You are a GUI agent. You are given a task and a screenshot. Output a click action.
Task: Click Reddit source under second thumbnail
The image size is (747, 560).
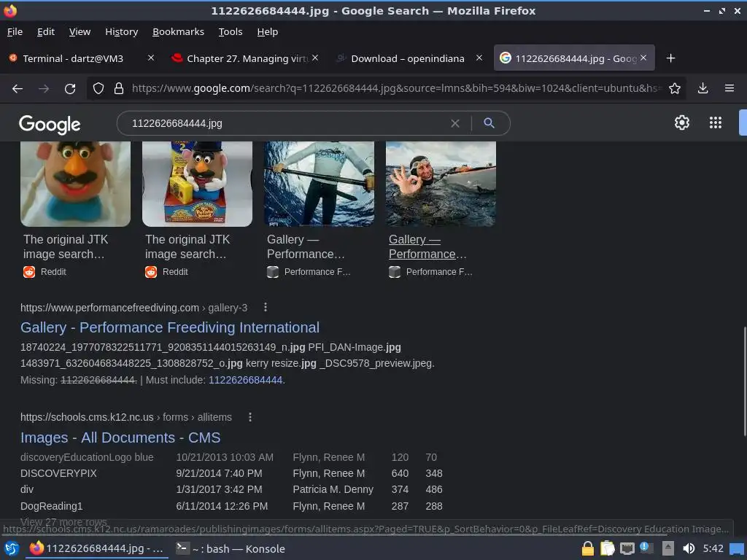[x=167, y=272]
